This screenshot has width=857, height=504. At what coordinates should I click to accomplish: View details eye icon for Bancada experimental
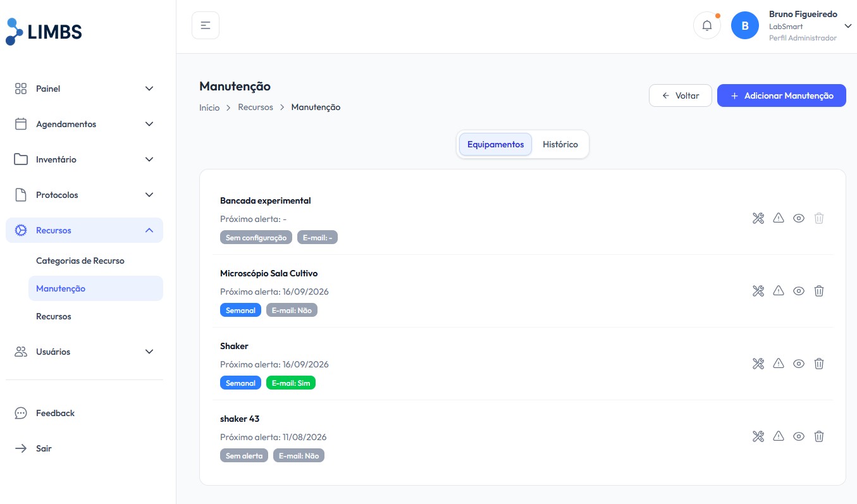799,218
